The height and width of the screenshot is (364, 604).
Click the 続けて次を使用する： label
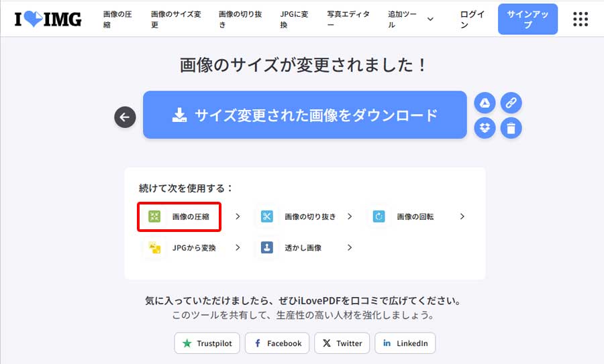coord(186,188)
